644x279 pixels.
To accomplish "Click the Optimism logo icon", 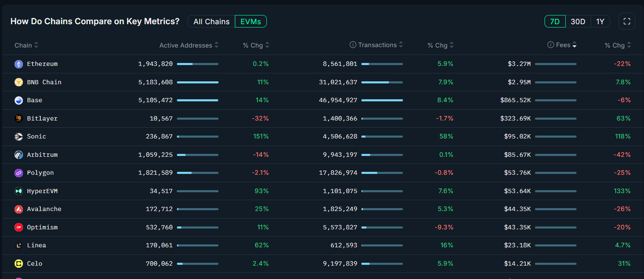I will [x=19, y=227].
